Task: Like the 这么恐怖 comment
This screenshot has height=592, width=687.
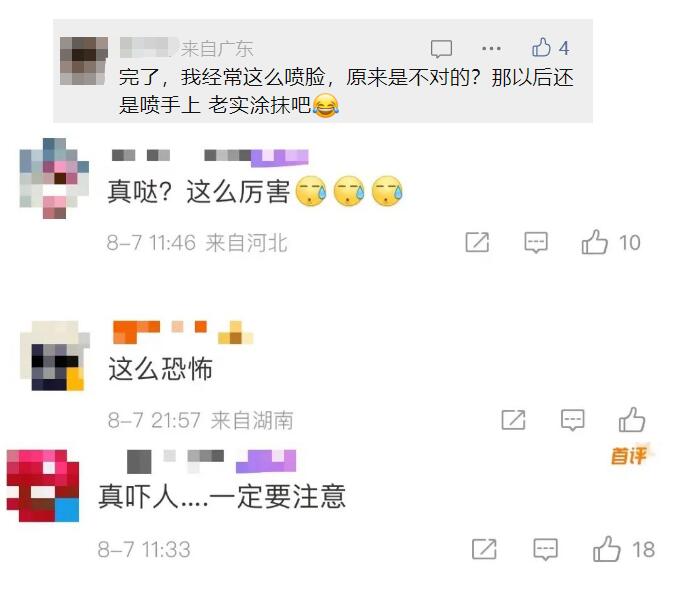Action: tap(631, 420)
